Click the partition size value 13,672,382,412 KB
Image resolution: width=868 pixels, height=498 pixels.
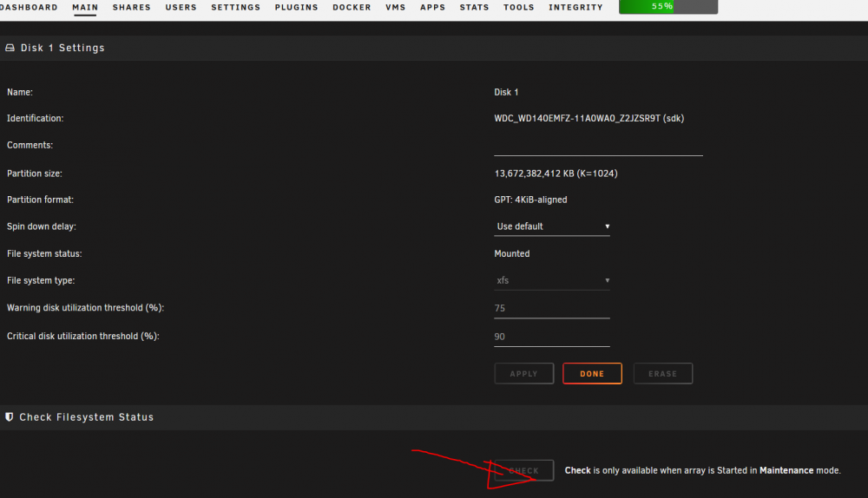(x=556, y=174)
